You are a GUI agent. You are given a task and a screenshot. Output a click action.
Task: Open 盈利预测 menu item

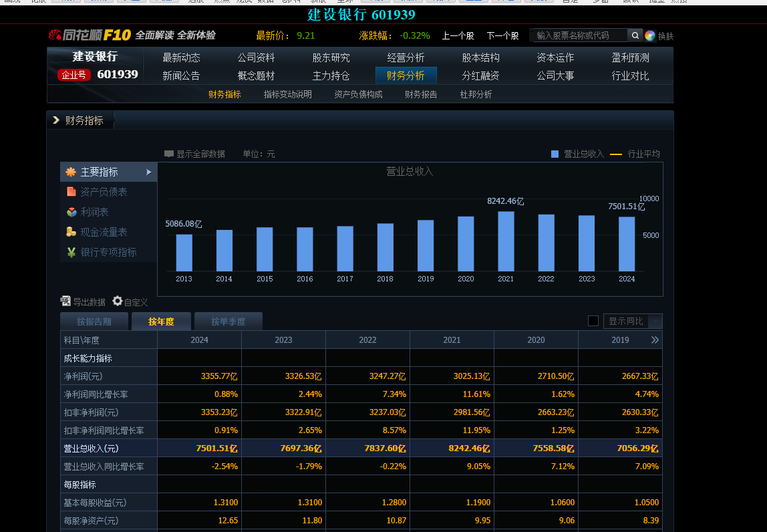630,57
